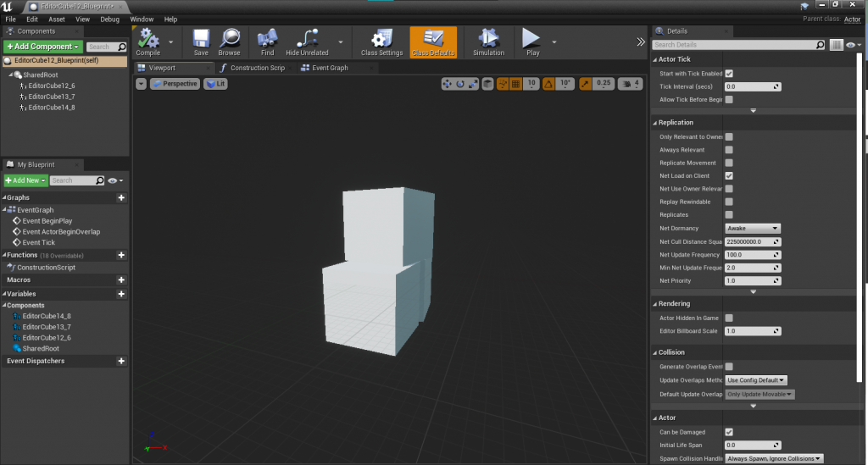868x465 pixels.
Task: Open Class Settings
Action: click(x=382, y=42)
